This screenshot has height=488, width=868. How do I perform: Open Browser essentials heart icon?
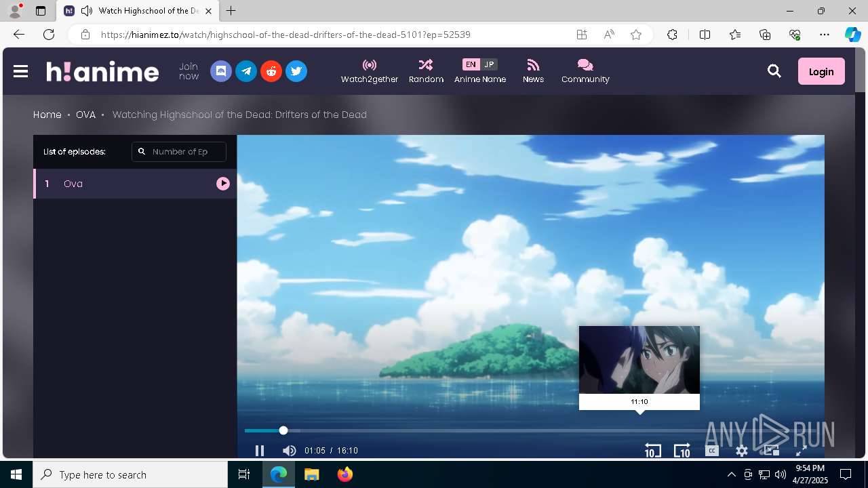point(795,35)
